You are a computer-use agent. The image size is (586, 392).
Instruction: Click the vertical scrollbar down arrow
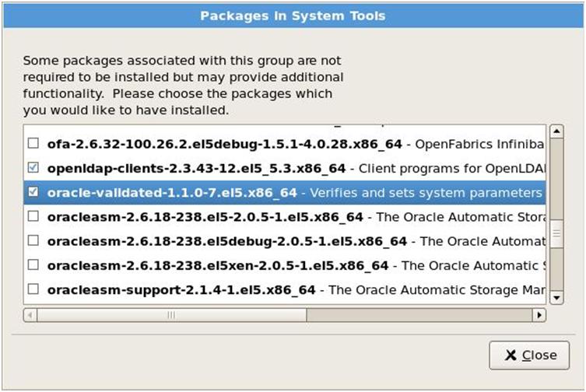[556, 298]
